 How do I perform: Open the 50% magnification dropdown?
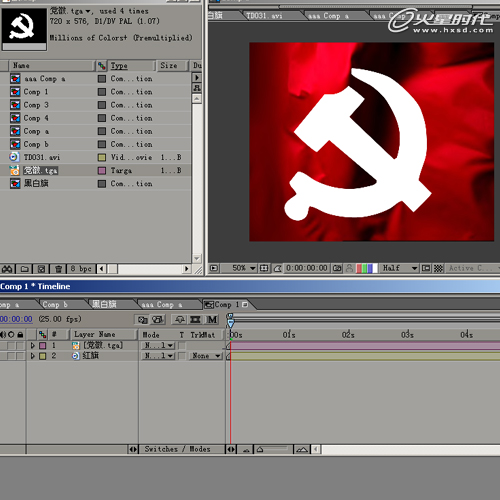[x=243, y=268]
